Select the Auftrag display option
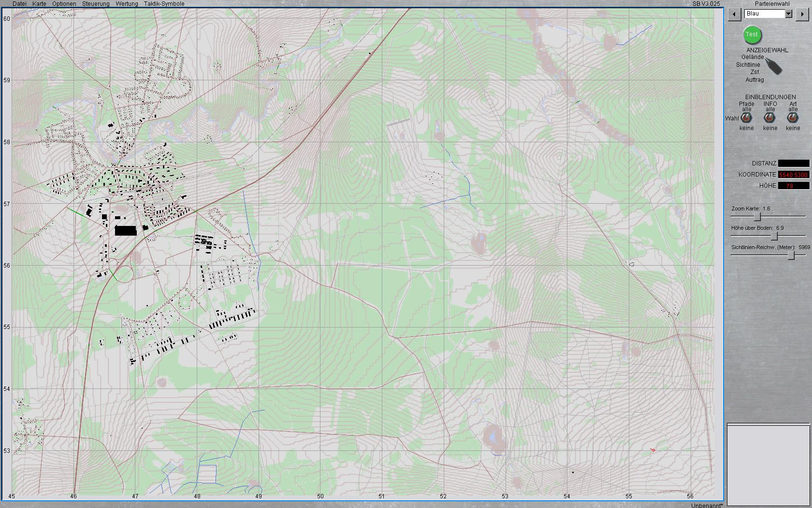 point(754,80)
